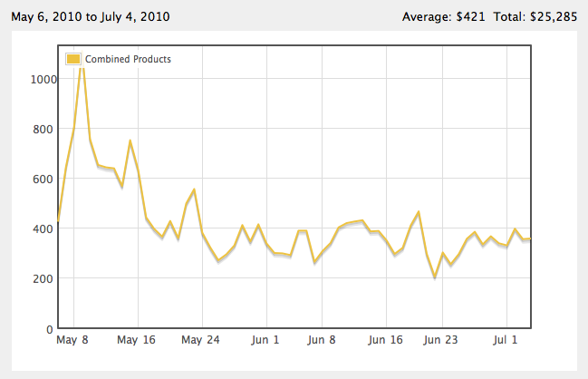Image resolution: width=588 pixels, height=379 pixels.
Task: Click the 'Jul 1' x-axis label
Action: (x=506, y=340)
